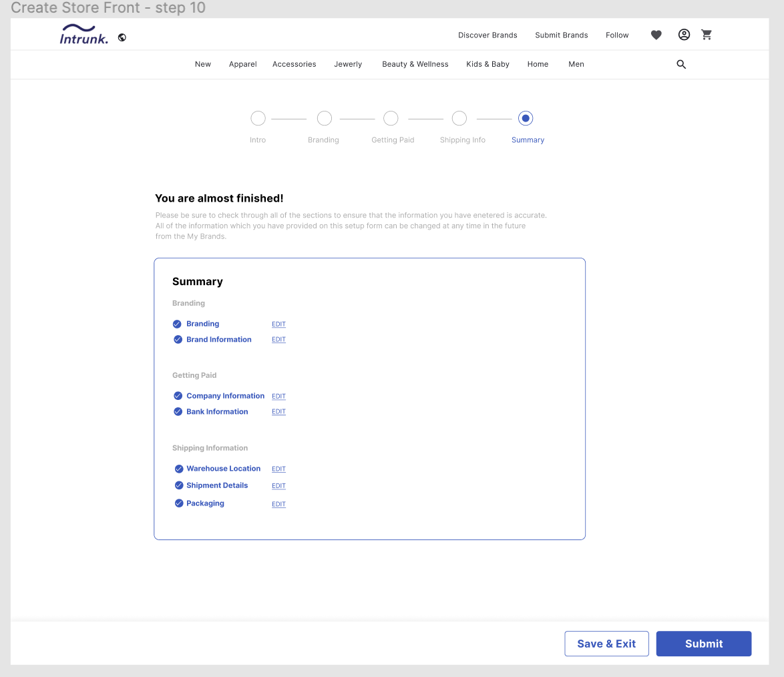Click the Intro step label
The image size is (784, 677).
pos(258,140)
